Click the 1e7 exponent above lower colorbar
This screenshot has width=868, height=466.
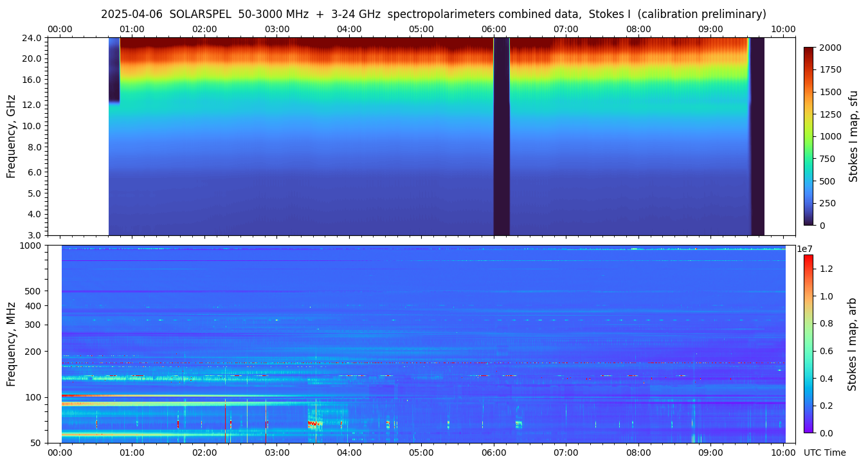[x=806, y=249]
